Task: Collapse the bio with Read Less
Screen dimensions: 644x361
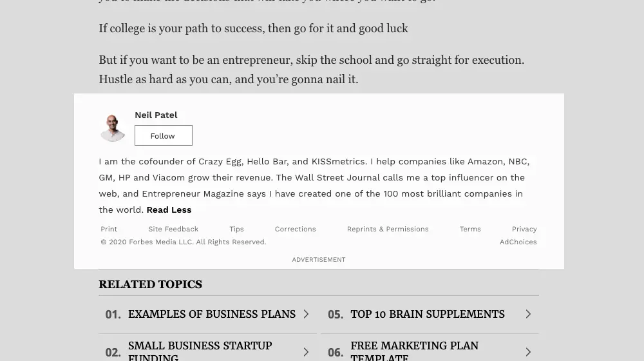Action: (169, 210)
